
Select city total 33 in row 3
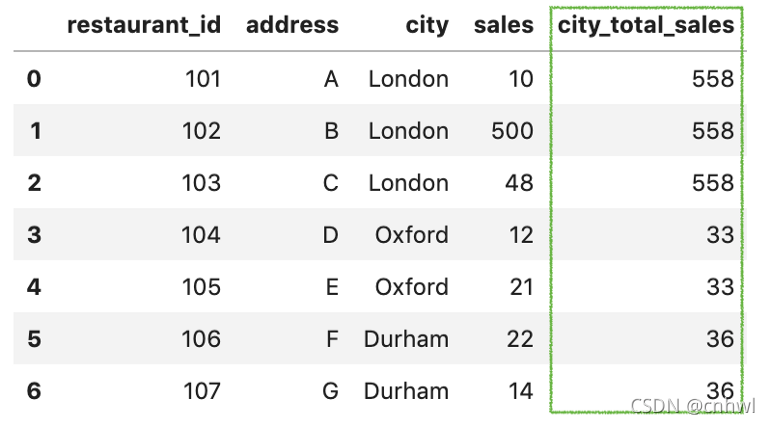(x=720, y=235)
